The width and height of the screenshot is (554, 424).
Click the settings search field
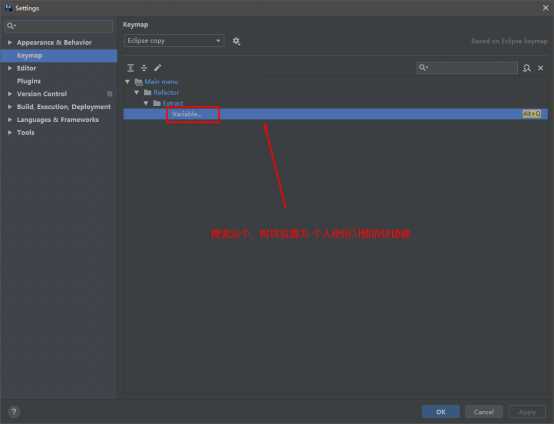(x=59, y=26)
